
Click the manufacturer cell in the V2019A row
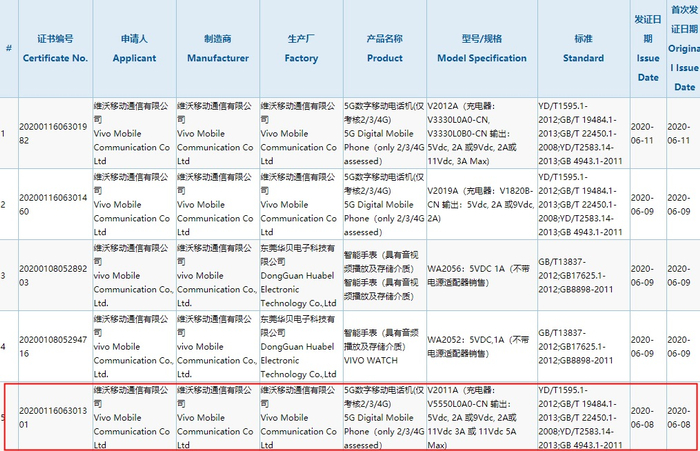(x=218, y=205)
